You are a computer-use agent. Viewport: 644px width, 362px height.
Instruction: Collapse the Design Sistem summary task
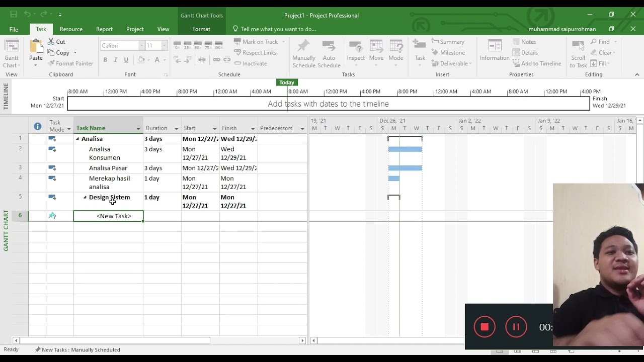[x=85, y=197]
